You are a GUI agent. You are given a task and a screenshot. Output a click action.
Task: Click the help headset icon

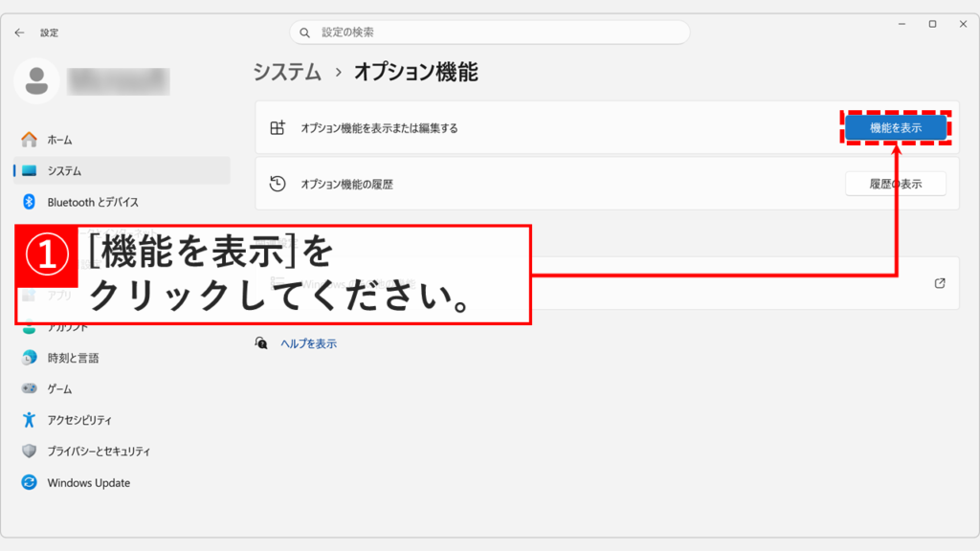pyautogui.click(x=261, y=343)
